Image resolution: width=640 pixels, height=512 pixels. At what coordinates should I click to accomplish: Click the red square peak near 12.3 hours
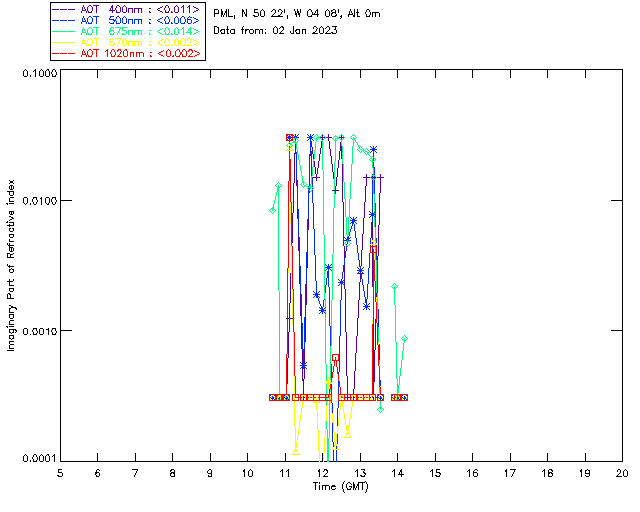point(335,358)
